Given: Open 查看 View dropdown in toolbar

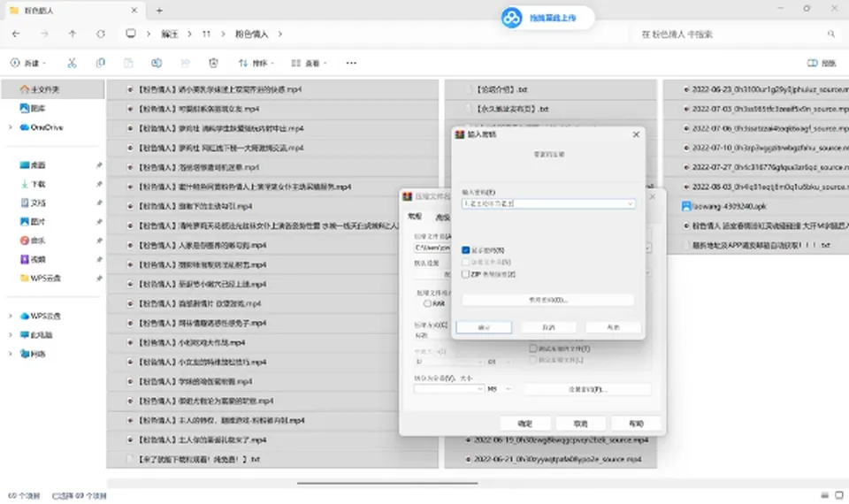Looking at the screenshot, I should pos(310,63).
